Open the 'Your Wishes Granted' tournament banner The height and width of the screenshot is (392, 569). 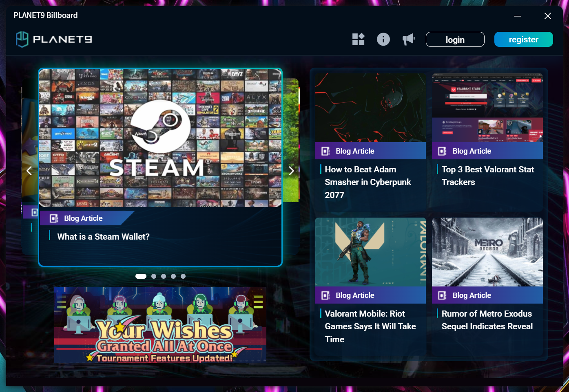(160, 325)
